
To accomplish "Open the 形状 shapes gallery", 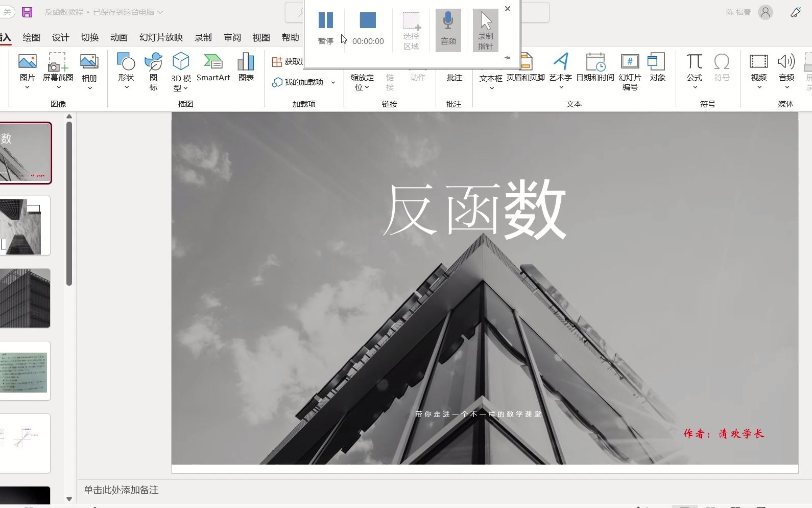I will (126, 62).
